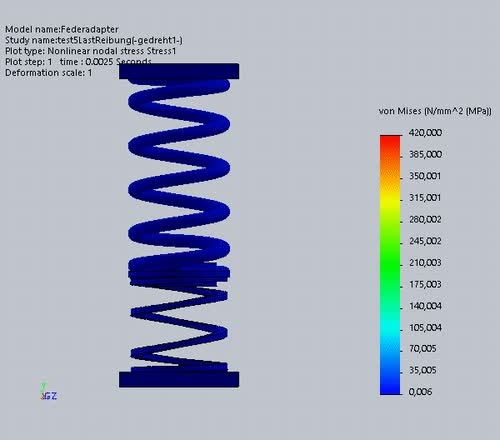The height and width of the screenshot is (440, 500).
Task: Click the 105,004 legend value
Action: tap(425, 328)
